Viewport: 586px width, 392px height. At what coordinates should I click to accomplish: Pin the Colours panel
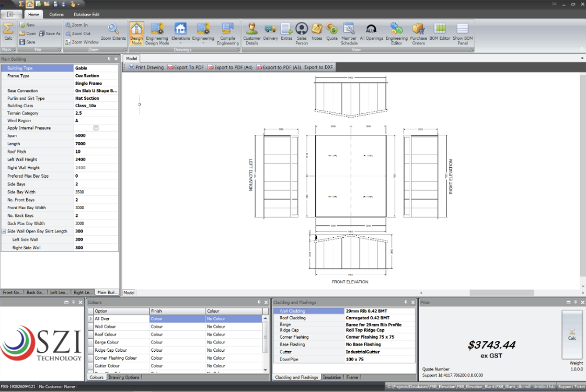tap(259, 302)
